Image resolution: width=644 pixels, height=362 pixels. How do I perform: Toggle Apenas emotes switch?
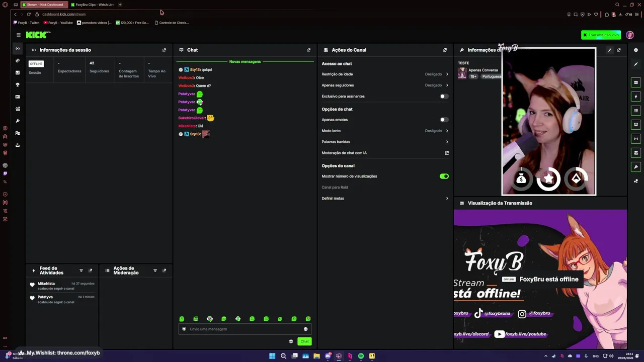(444, 120)
